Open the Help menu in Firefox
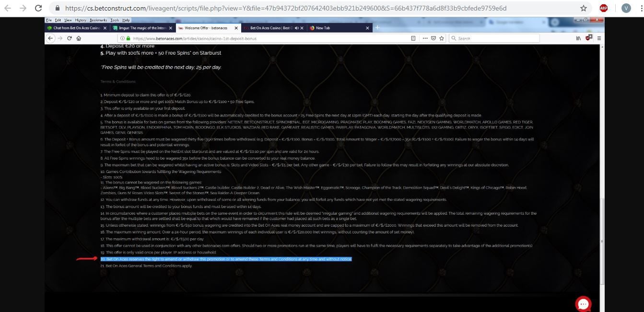The width and height of the screenshot is (644, 312). point(126,20)
